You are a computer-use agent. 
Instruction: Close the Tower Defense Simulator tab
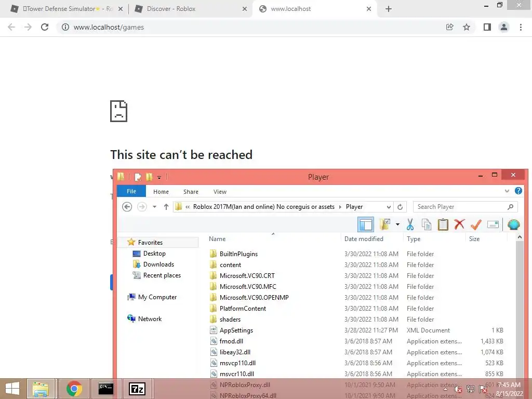click(x=121, y=9)
